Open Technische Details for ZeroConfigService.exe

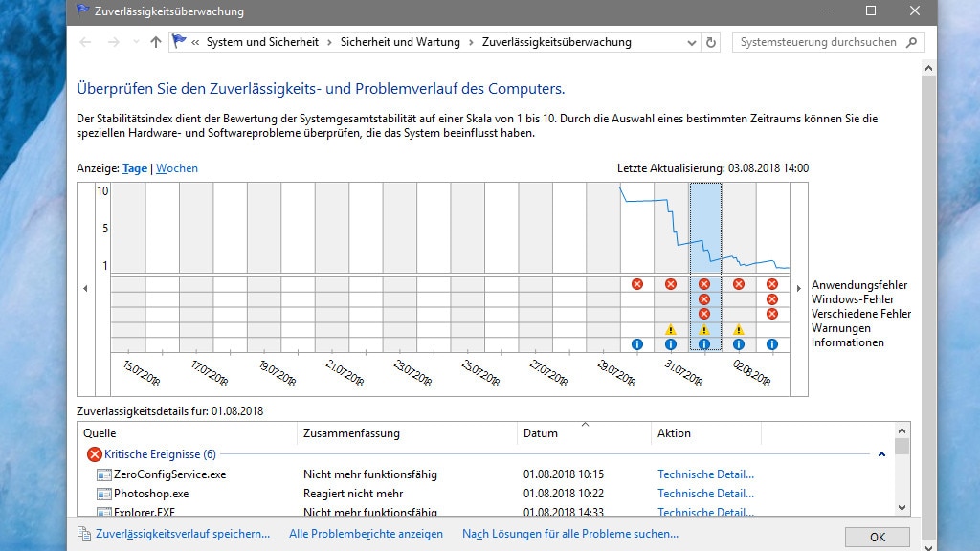tap(705, 474)
